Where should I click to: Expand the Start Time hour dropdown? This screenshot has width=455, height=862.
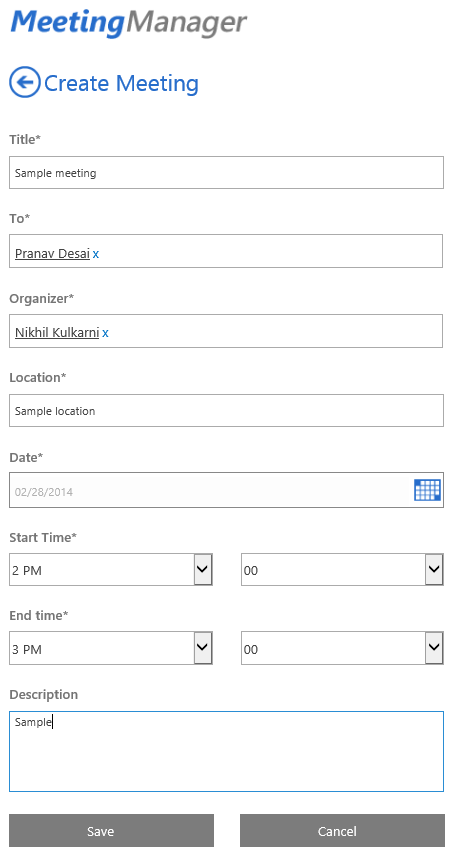point(111,570)
